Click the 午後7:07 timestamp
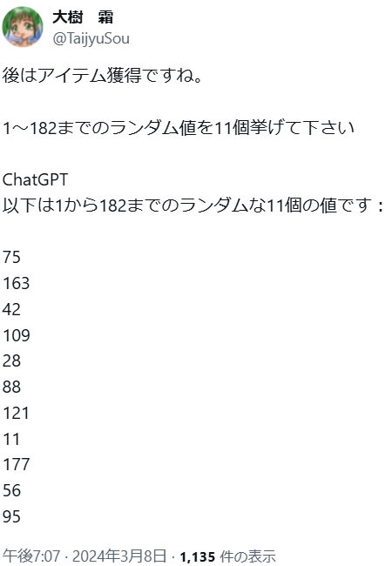 (31, 556)
